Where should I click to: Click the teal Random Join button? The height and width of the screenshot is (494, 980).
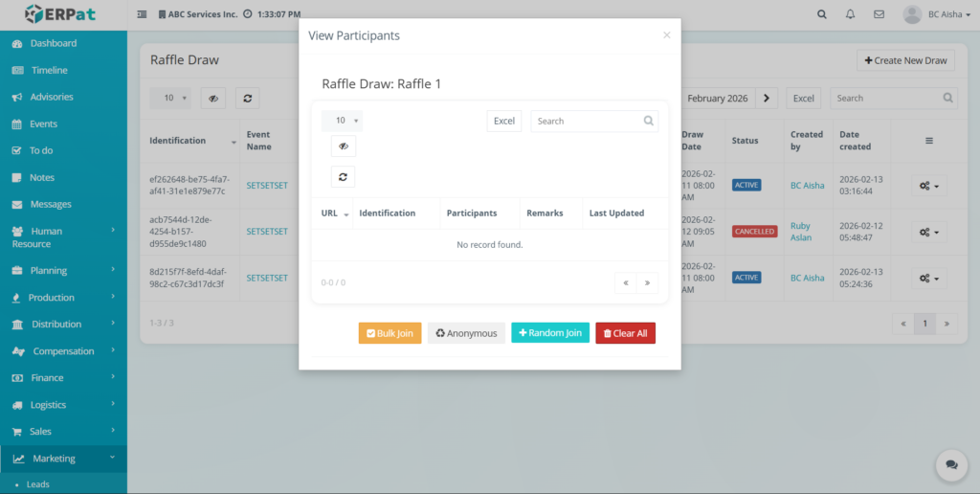click(550, 333)
